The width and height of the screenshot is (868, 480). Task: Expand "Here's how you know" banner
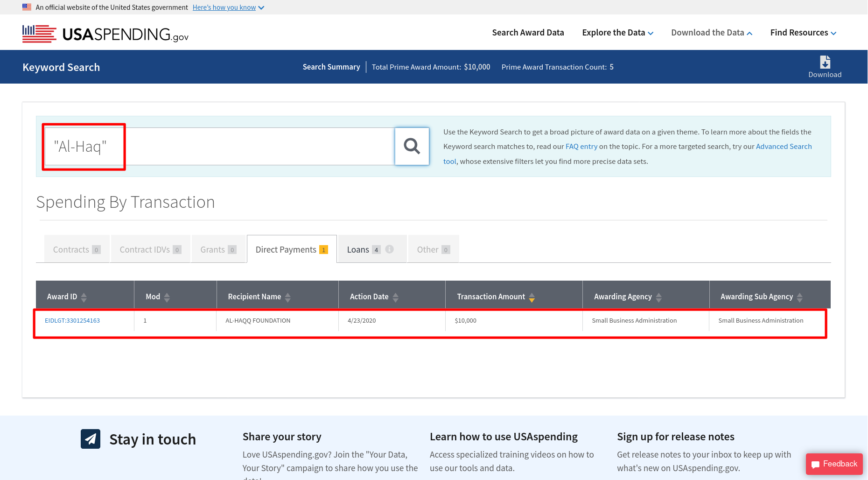tap(228, 7)
